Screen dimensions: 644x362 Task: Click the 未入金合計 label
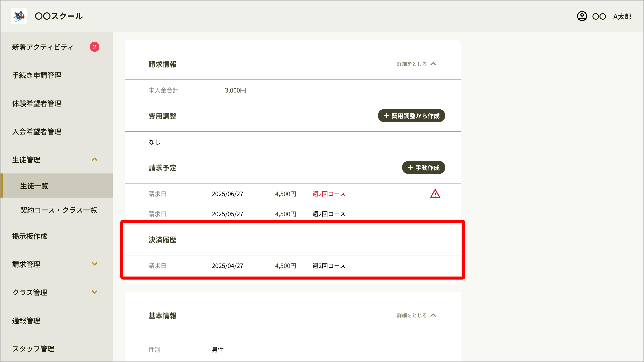click(164, 90)
